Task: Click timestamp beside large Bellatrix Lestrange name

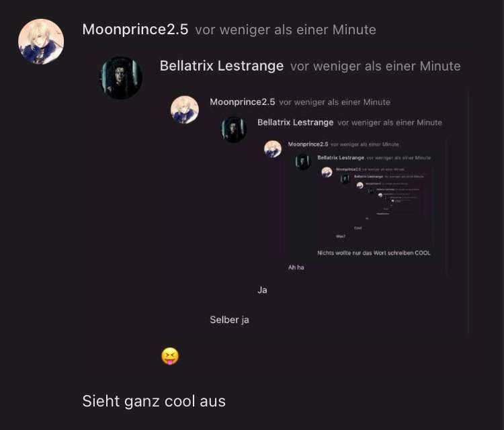Action: (x=376, y=67)
